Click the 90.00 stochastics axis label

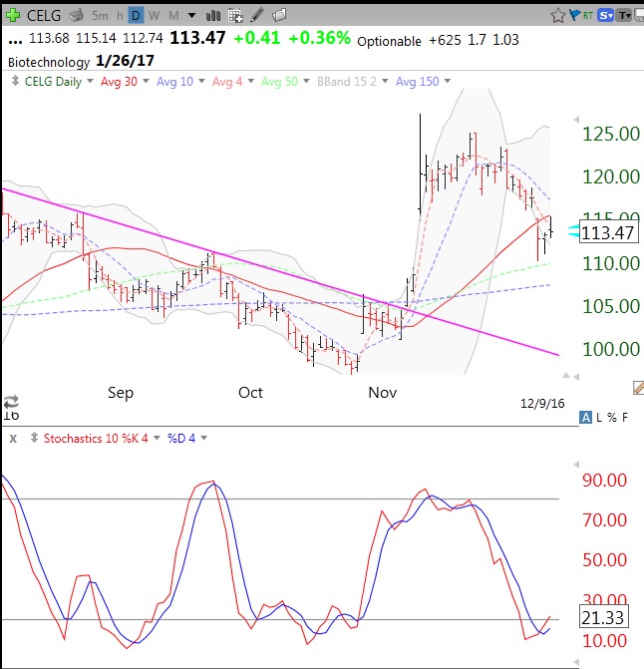pos(604,481)
